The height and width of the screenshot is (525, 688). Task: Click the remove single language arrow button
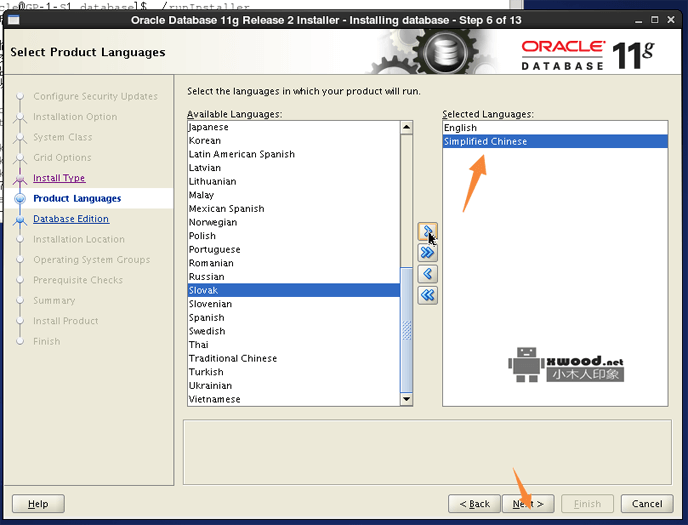coord(428,274)
